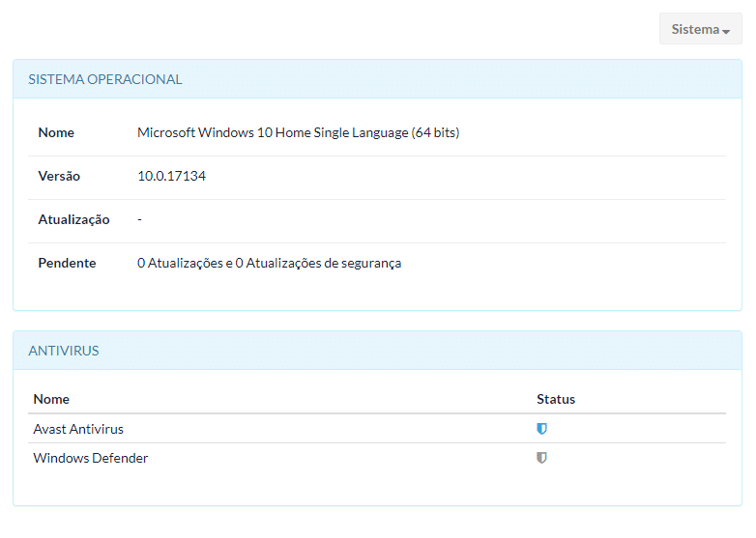Click the word Sistema in the top-right button
756x538 pixels.
coord(695,29)
